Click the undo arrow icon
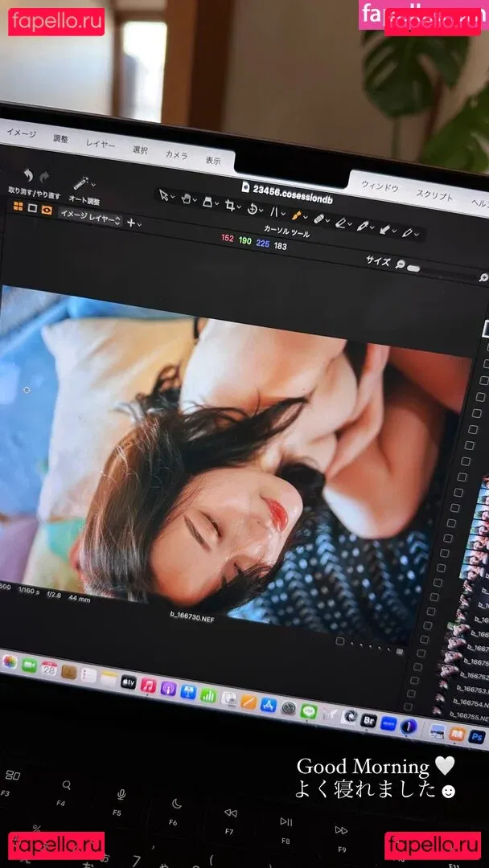 [x=27, y=175]
